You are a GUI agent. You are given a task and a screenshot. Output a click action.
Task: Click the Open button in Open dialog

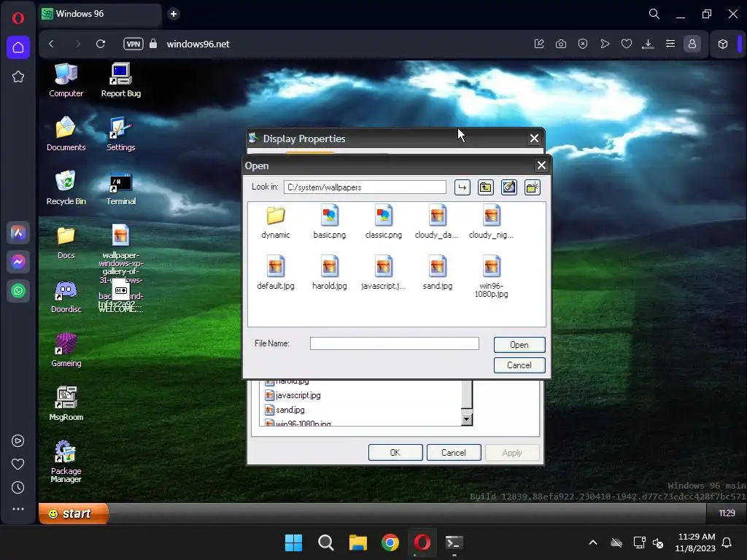[519, 345]
